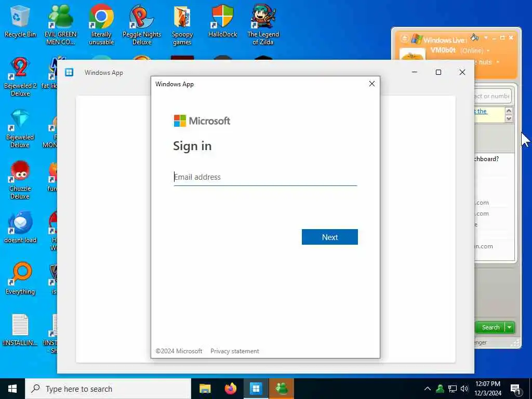Click the paintbrush color scheme icon in Messenger

tap(475, 37)
